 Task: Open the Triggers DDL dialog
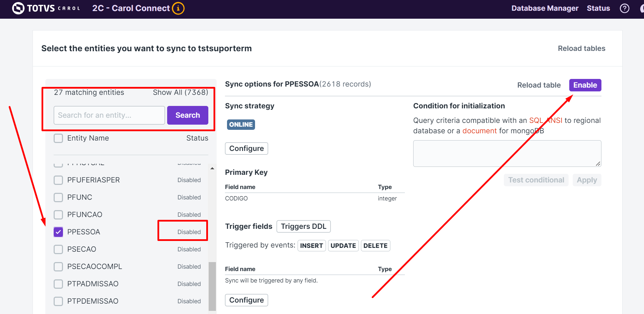pyautogui.click(x=303, y=226)
